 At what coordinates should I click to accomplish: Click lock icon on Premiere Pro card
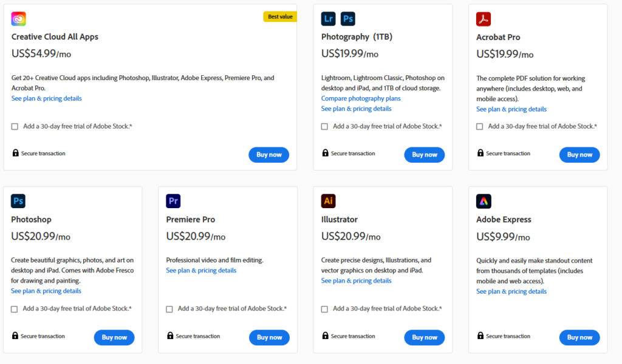point(170,335)
